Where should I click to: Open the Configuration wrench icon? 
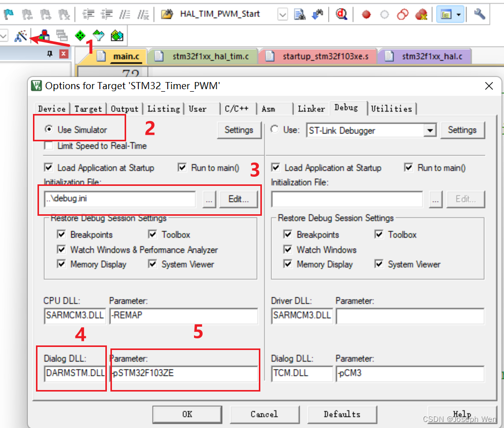pos(479,14)
